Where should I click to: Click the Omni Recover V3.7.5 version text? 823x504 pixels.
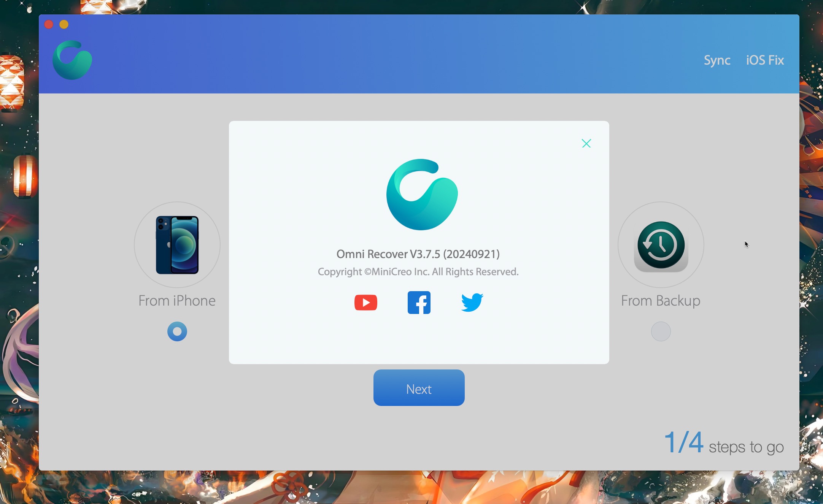pyautogui.click(x=418, y=254)
